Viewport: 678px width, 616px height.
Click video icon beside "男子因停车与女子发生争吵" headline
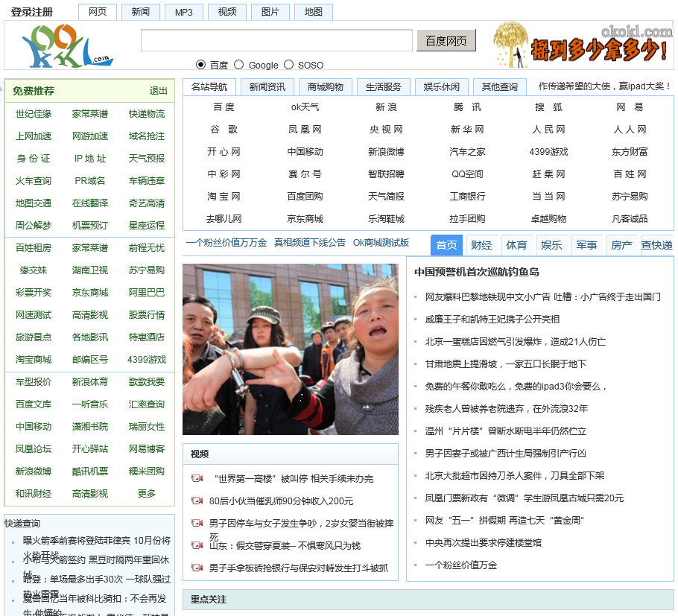[x=197, y=523]
